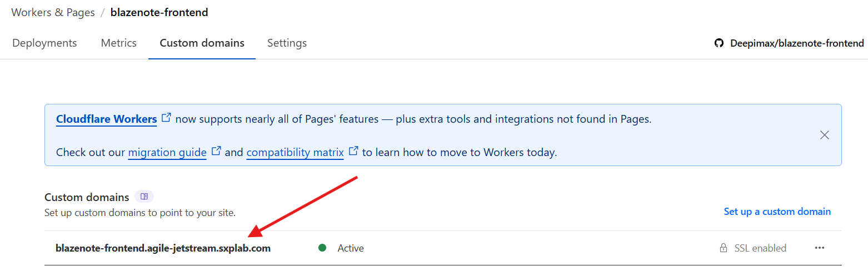This screenshot has width=868, height=276.
Task: Click external-link icon next to Cloudflare Workers
Action: (166, 118)
